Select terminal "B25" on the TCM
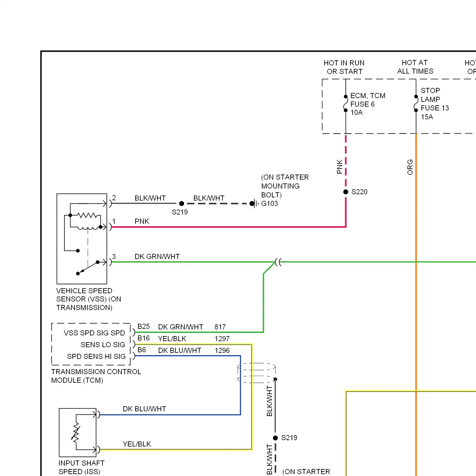Viewport: 476px width, 476px height. 143,327
